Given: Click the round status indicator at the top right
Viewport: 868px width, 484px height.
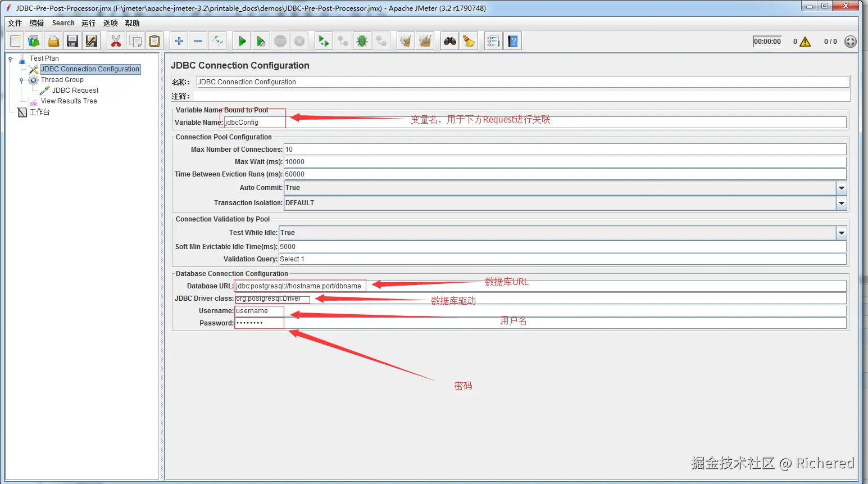Looking at the screenshot, I should (x=851, y=42).
